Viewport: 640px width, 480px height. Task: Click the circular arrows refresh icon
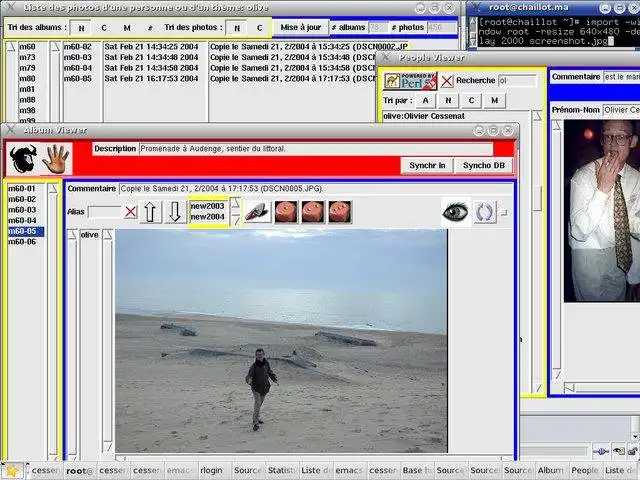[x=484, y=212]
